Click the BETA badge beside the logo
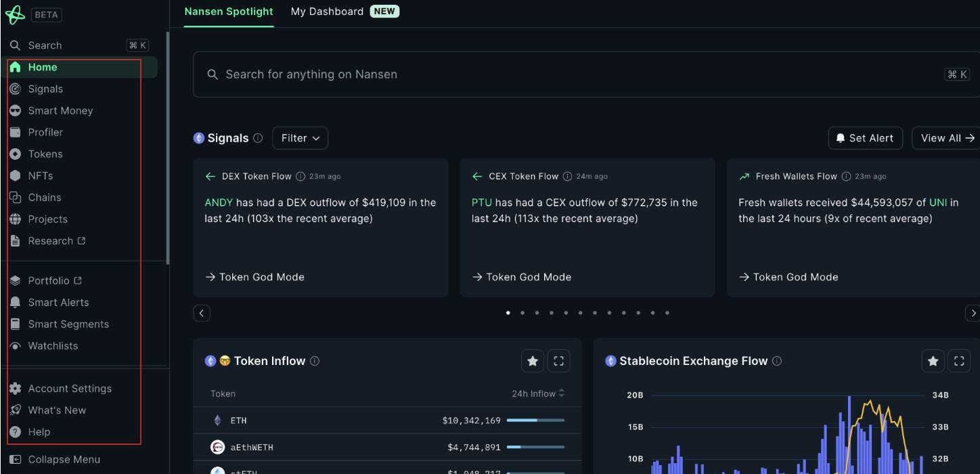 click(x=46, y=15)
